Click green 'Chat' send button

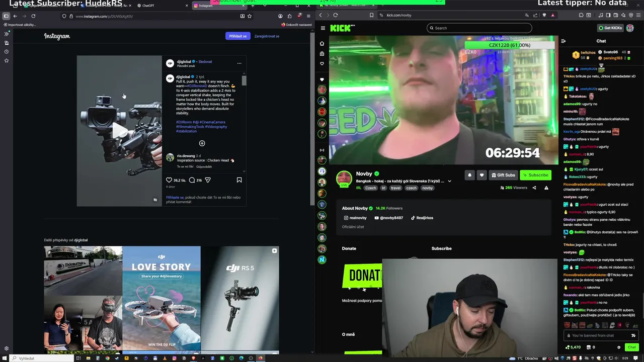631,347
